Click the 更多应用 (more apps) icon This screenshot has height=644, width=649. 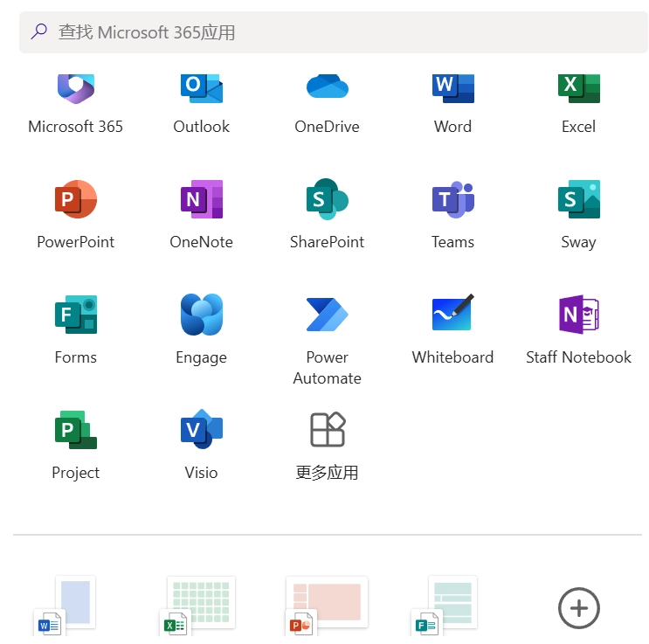tap(328, 429)
